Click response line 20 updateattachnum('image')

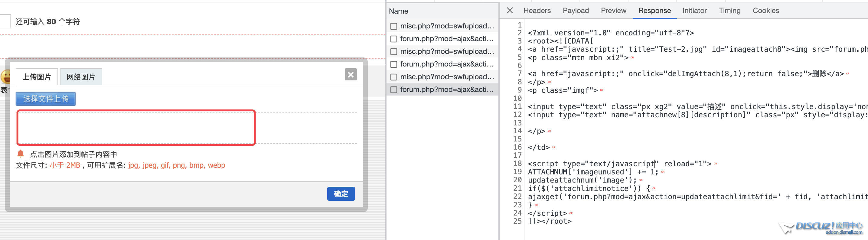(x=582, y=180)
